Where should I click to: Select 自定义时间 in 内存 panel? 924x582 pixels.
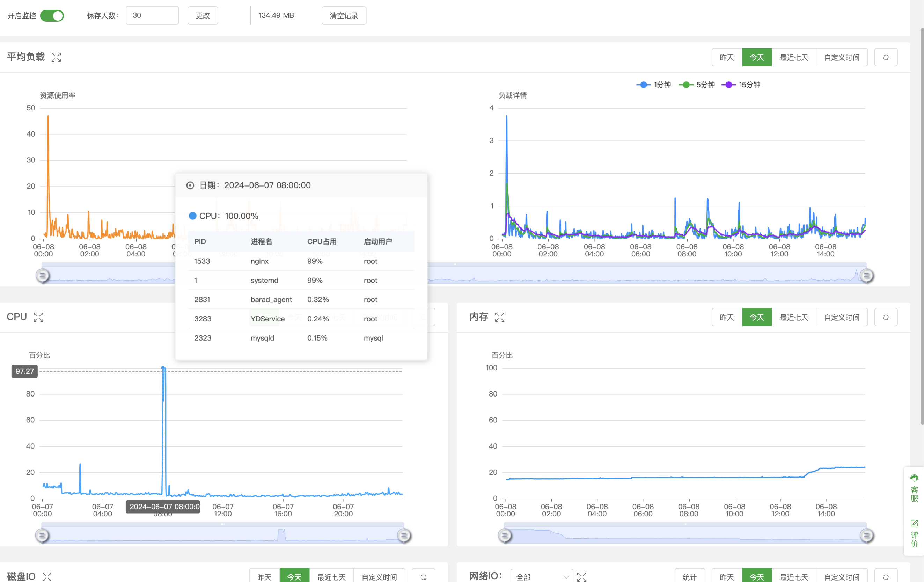click(x=842, y=317)
